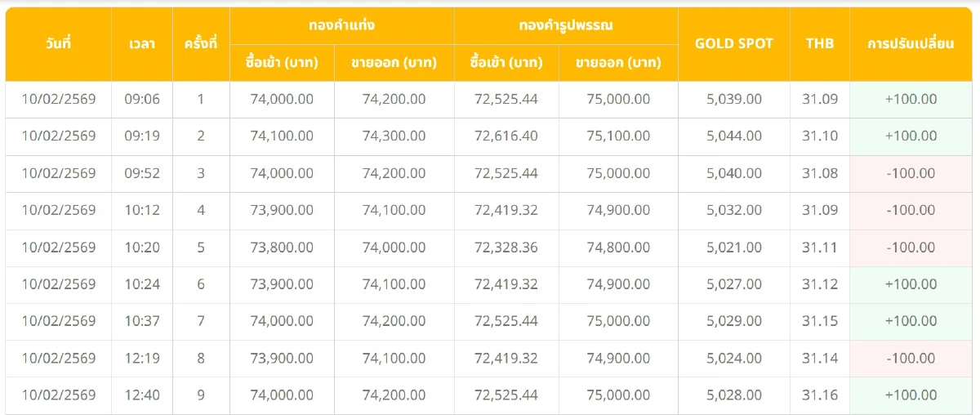The width and height of the screenshot is (980, 415).
Task: Click the 31.15 THB rate cell
Action: tap(819, 321)
